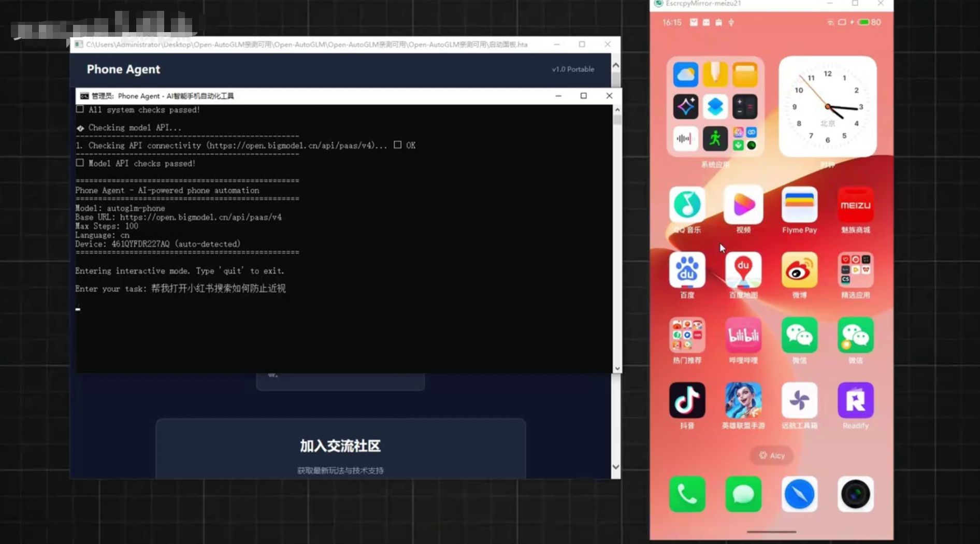
Task: Launch the Douyin TikTok app
Action: click(687, 400)
